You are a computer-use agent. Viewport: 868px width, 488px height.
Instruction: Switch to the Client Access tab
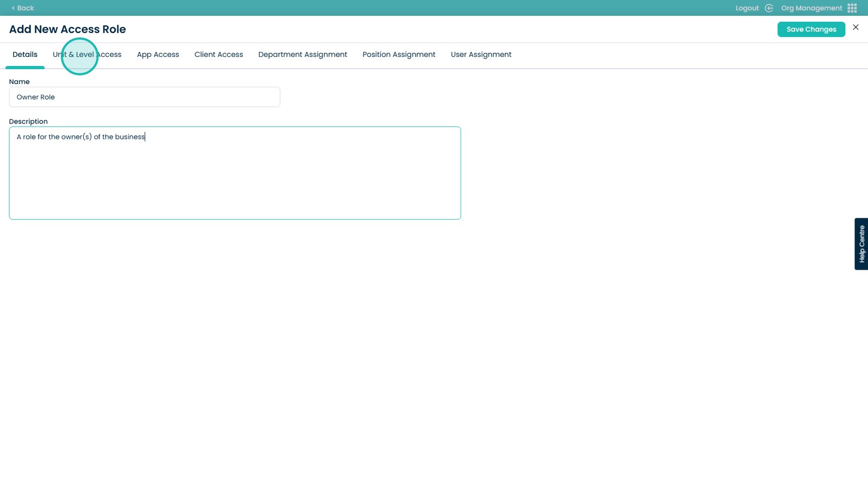tap(219, 55)
